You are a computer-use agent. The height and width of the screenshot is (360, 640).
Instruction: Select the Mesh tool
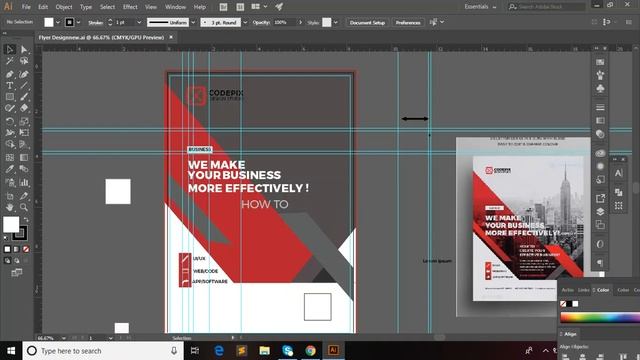click(9, 158)
